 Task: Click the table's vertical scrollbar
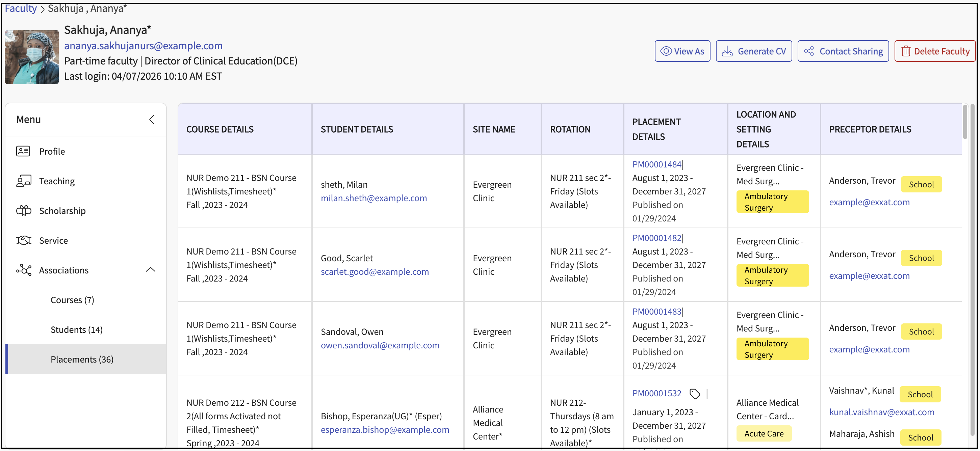pos(964,122)
